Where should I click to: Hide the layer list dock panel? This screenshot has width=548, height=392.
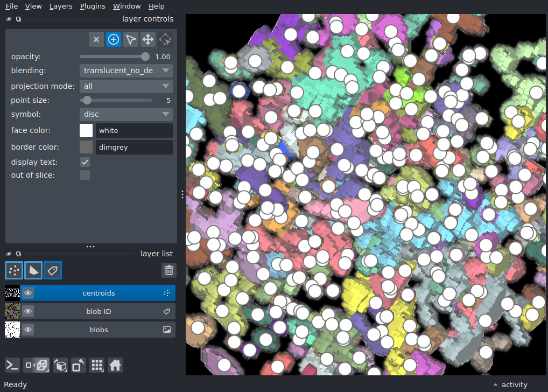pos(9,254)
